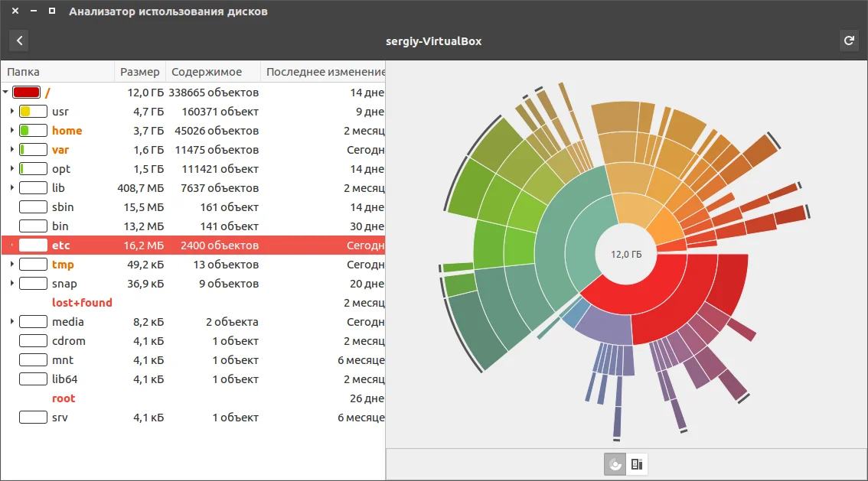Click the Содержимое column header

click(x=207, y=72)
